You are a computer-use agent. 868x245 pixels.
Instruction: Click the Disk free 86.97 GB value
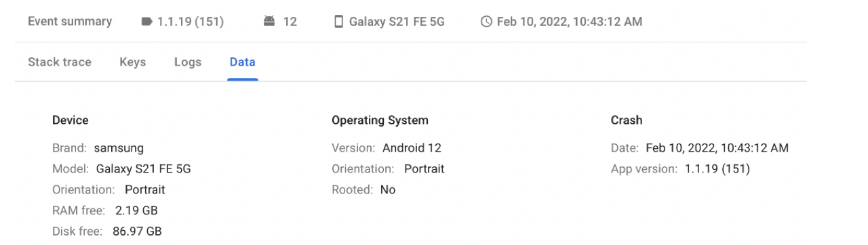point(137,231)
